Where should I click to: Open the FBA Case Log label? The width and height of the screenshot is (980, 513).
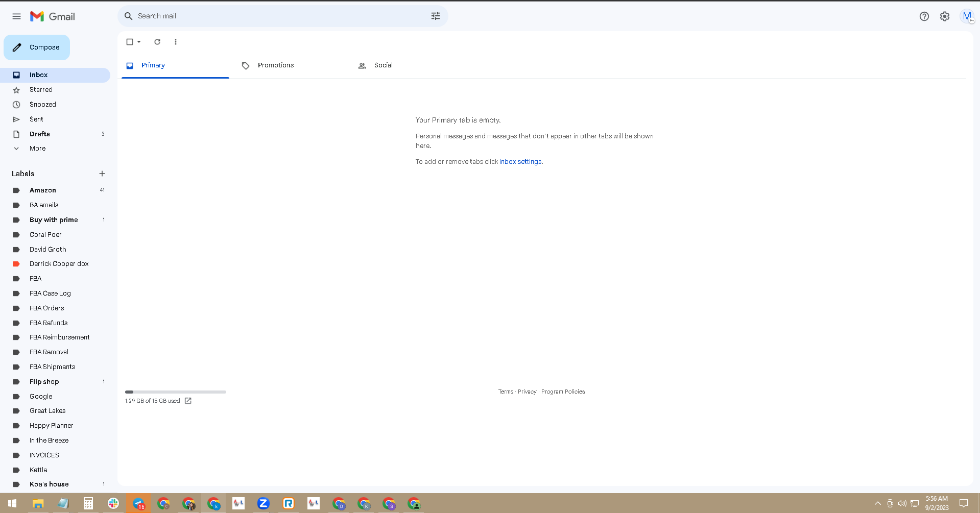coord(55,294)
